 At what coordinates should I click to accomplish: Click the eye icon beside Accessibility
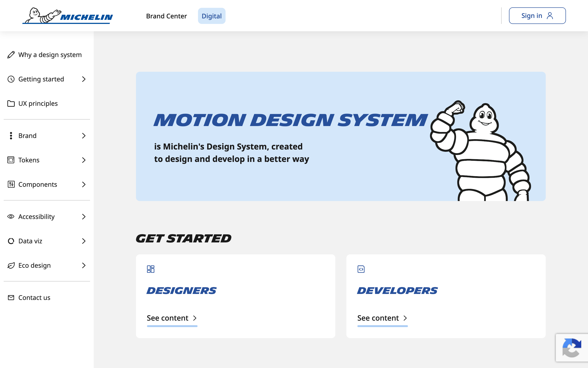coord(11,216)
